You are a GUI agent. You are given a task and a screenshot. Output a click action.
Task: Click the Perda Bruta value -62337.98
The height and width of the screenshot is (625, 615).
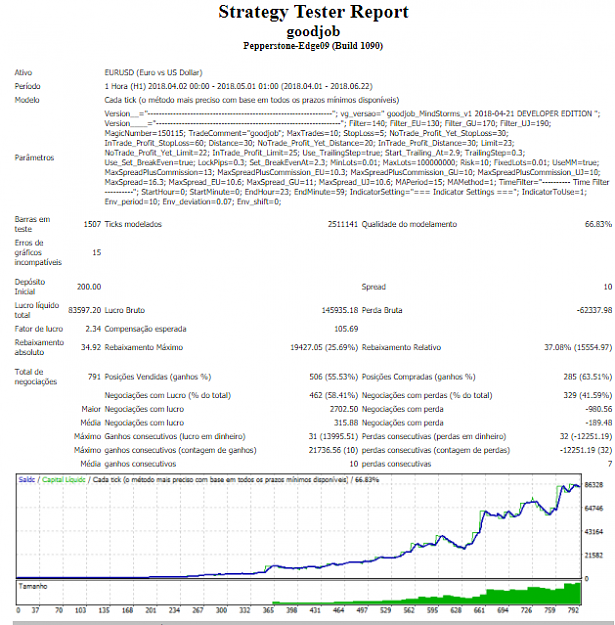point(594,310)
